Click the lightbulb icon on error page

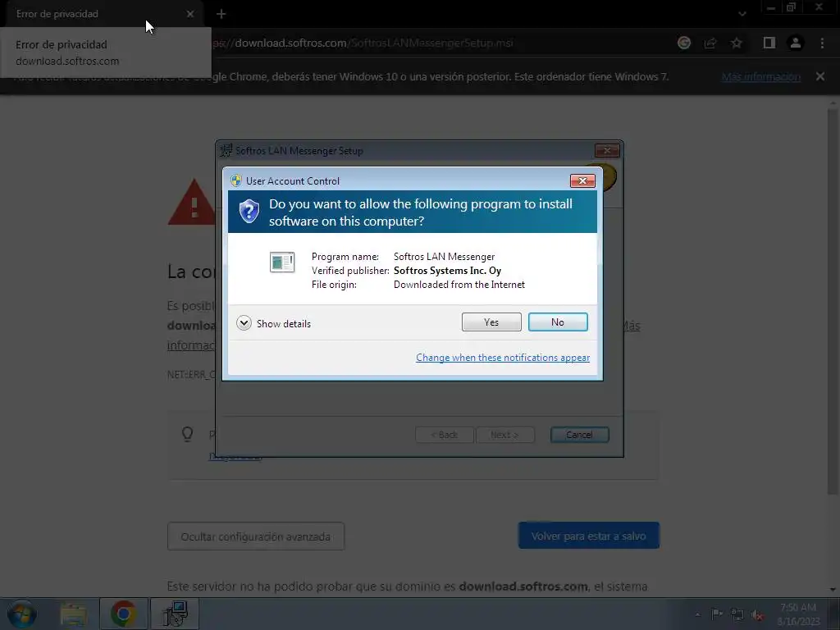point(188,433)
